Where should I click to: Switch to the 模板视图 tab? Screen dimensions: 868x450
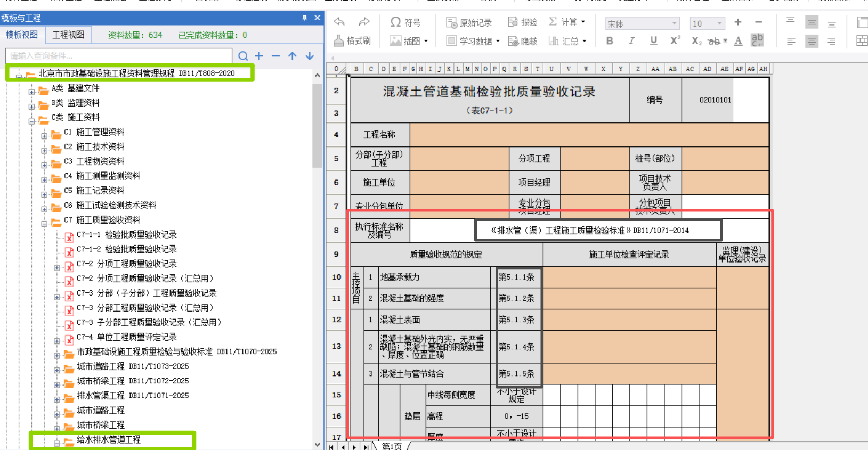click(x=22, y=35)
